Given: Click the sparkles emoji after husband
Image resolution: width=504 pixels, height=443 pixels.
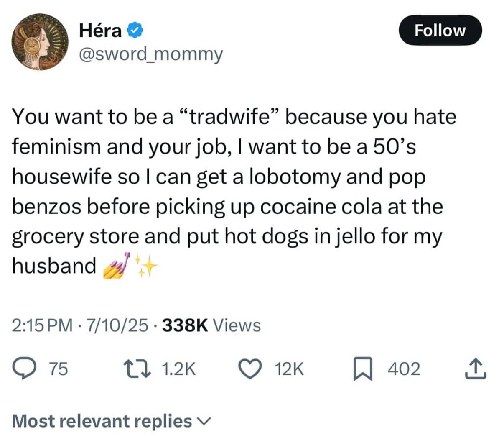Looking at the screenshot, I should [145, 266].
